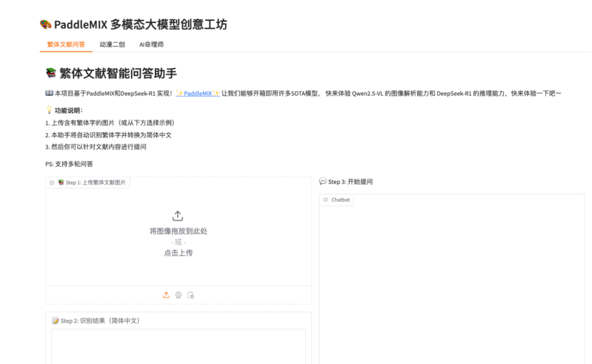
Task: Open the 动漫二创 tab
Action: tap(112, 44)
